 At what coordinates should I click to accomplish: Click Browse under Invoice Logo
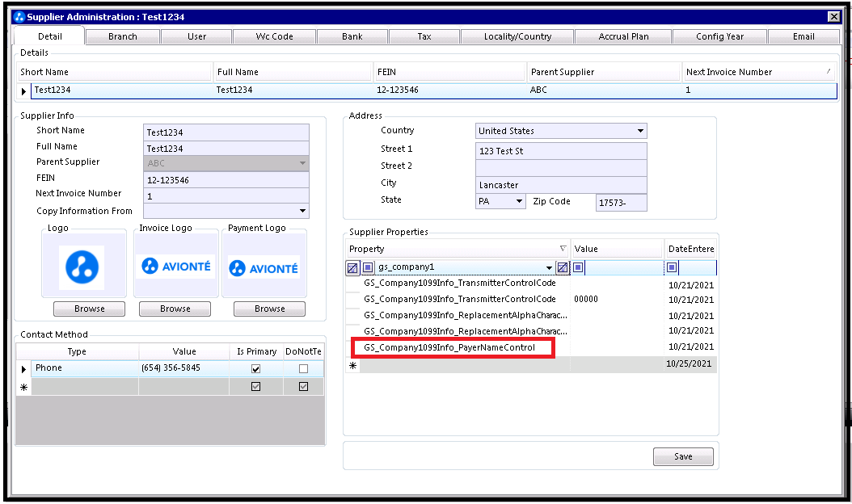click(x=175, y=309)
